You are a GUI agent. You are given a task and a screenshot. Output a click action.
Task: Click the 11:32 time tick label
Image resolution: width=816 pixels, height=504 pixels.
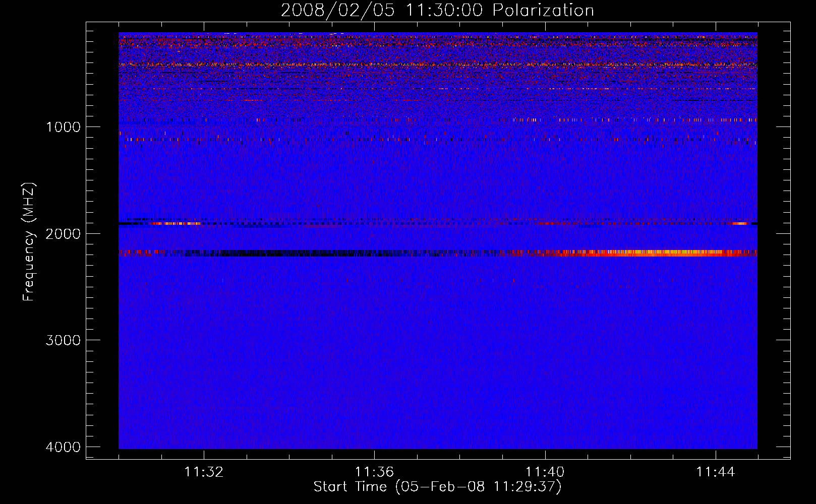pos(204,472)
